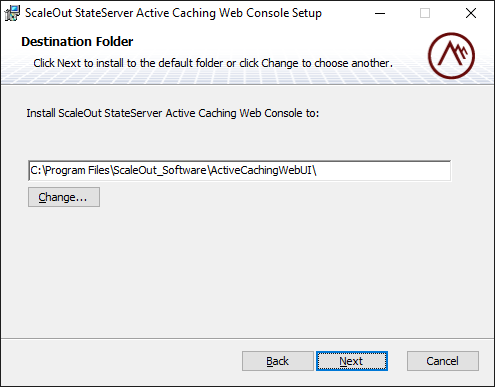
Task: Proceed with the Next button
Action: point(352,361)
